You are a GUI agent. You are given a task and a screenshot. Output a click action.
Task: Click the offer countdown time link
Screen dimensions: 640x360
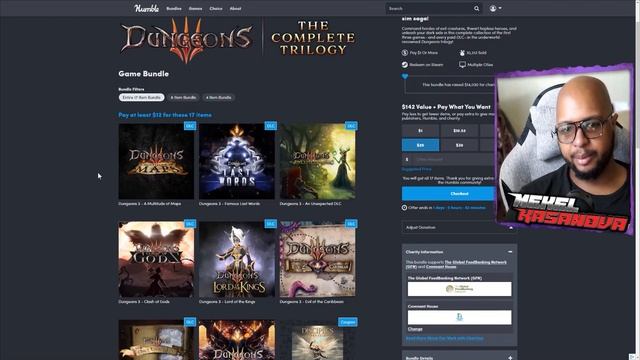click(459, 208)
